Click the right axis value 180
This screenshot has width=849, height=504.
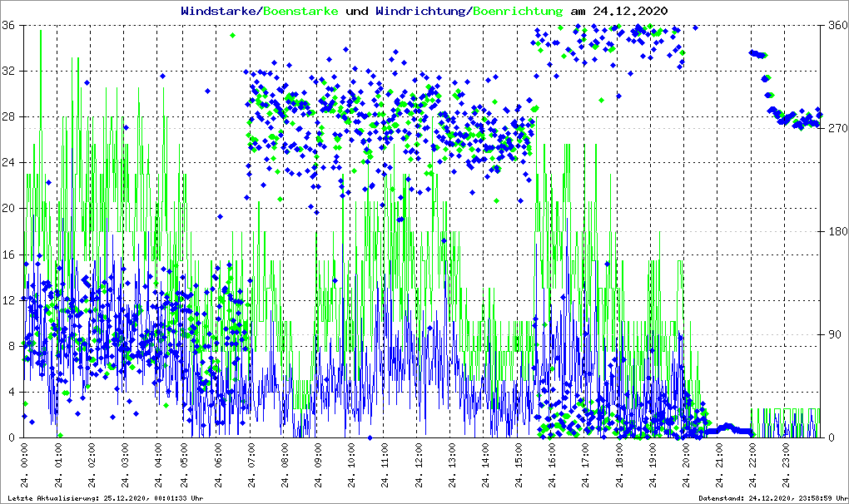click(836, 232)
